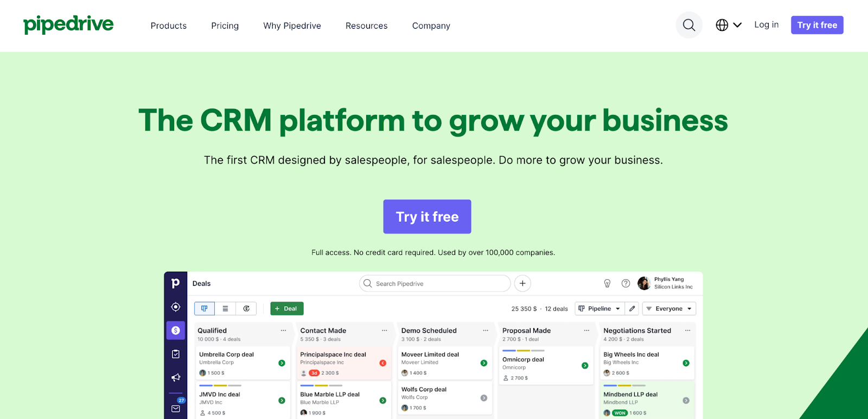This screenshot has height=419, width=868.
Task: Open the Campaigns megaphone icon in sidebar
Action: 176,377
